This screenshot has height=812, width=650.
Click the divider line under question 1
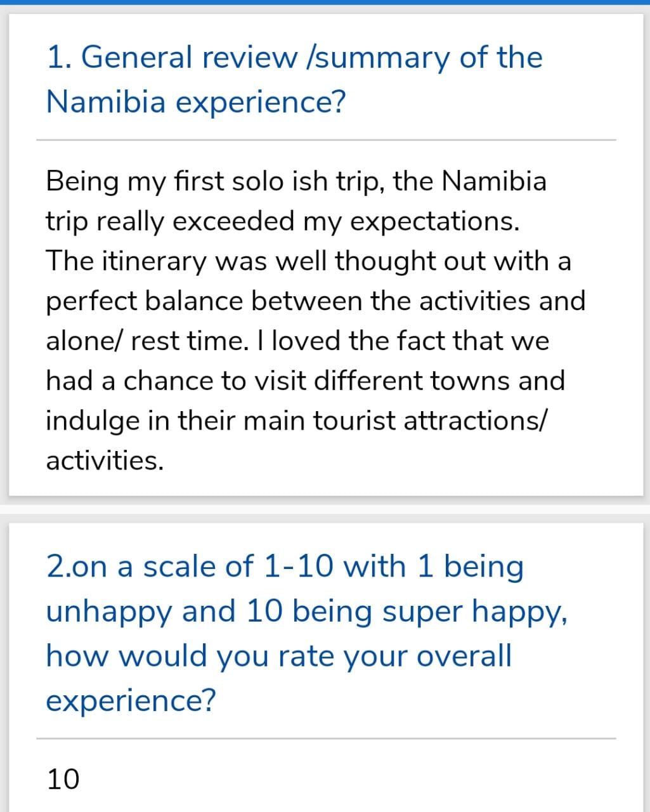326,140
